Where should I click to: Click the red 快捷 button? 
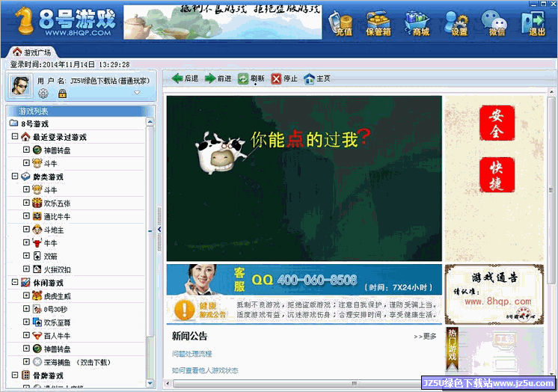[x=497, y=175]
